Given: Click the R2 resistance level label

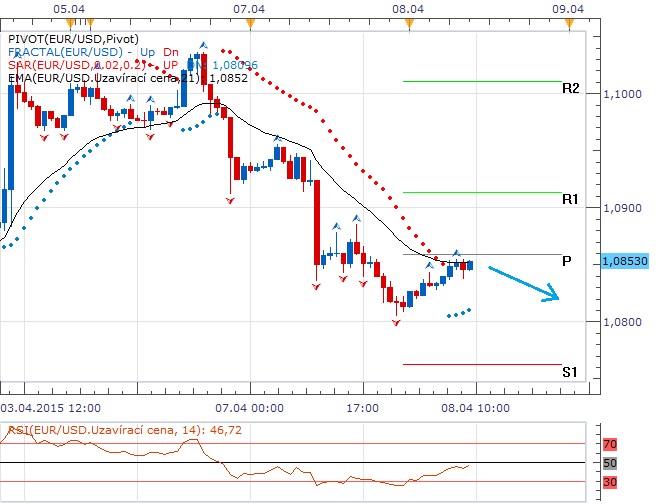Looking at the screenshot, I should [570, 89].
